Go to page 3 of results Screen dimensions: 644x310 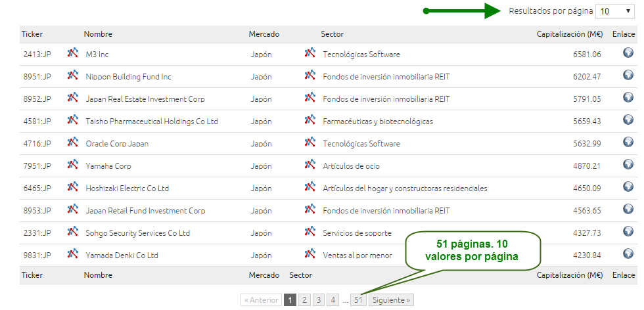point(319,300)
